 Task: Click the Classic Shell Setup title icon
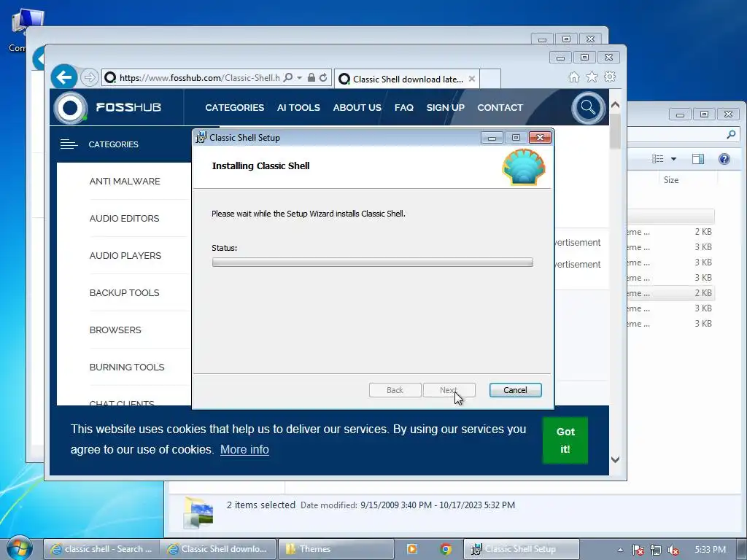[201, 138]
